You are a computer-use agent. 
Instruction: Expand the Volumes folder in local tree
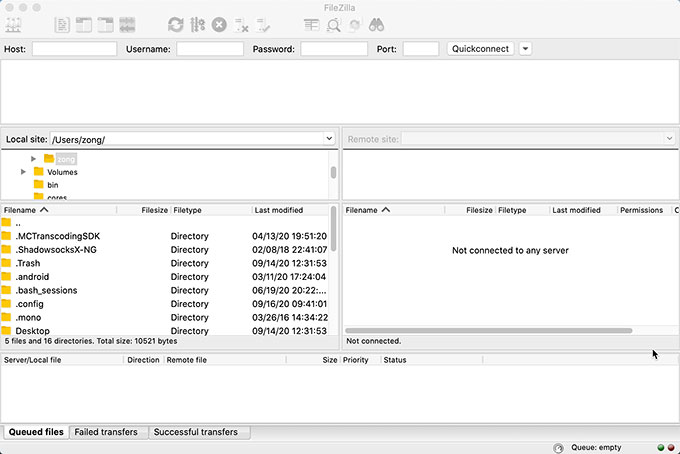23,172
